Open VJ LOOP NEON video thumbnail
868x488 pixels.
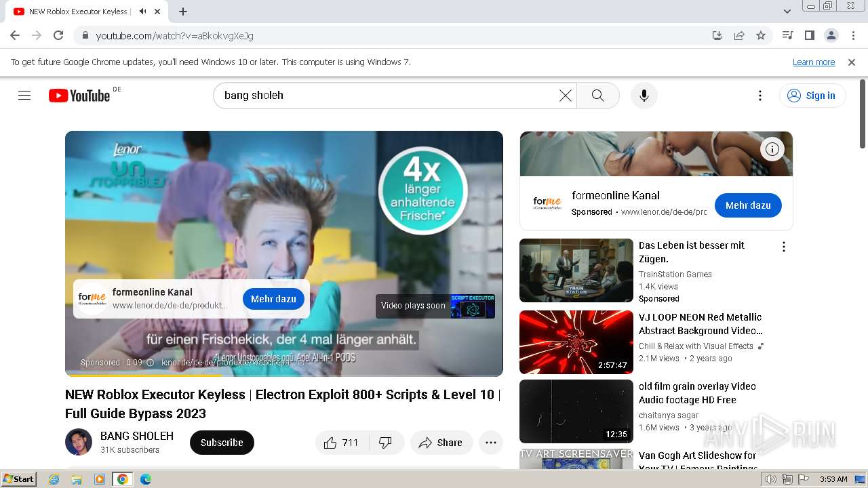click(x=576, y=342)
